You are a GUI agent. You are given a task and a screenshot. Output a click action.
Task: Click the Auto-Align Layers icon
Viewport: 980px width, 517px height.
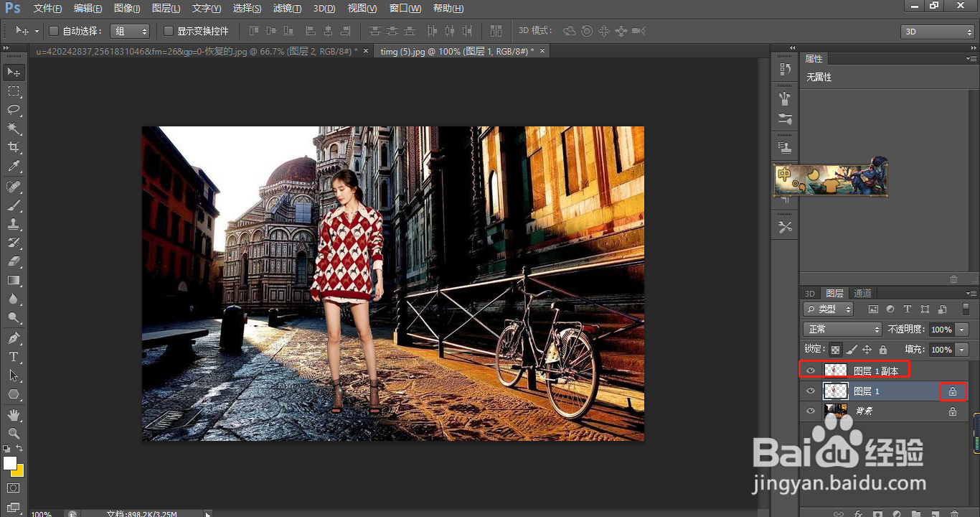(x=496, y=31)
